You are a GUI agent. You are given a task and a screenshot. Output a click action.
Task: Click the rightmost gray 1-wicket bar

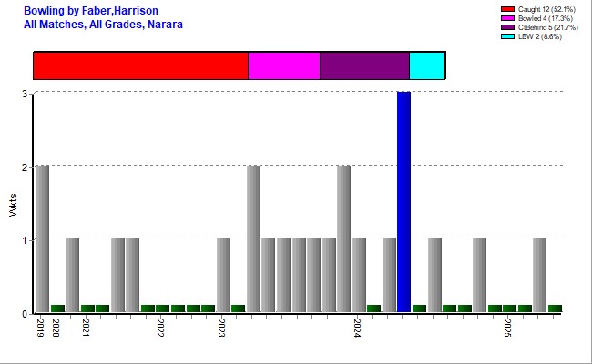coord(539,275)
